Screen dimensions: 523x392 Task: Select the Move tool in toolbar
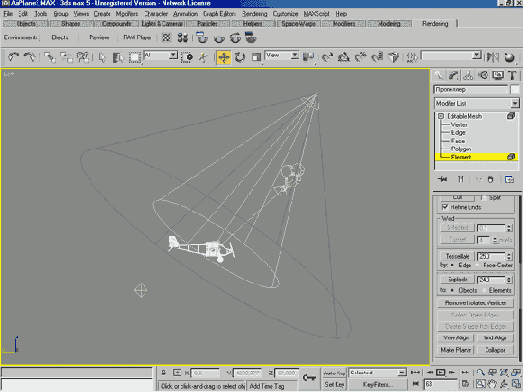pos(224,57)
